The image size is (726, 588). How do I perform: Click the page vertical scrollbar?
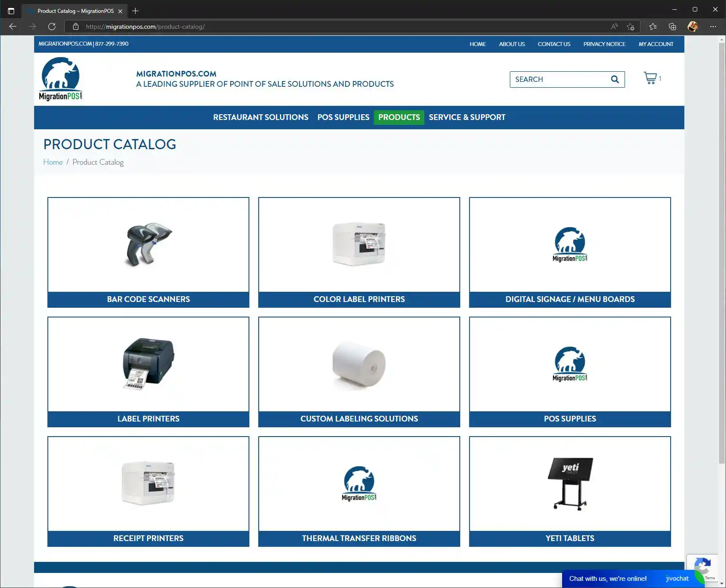click(722, 252)
